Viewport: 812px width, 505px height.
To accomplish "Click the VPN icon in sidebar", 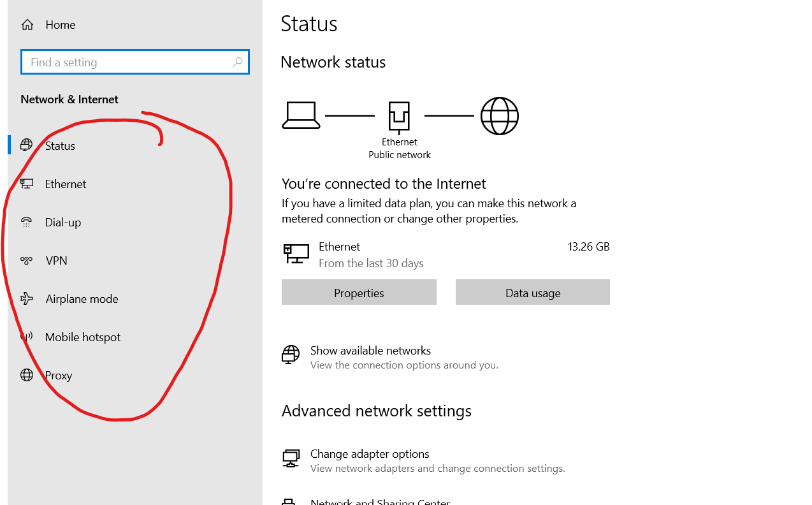I will [26, 260].
